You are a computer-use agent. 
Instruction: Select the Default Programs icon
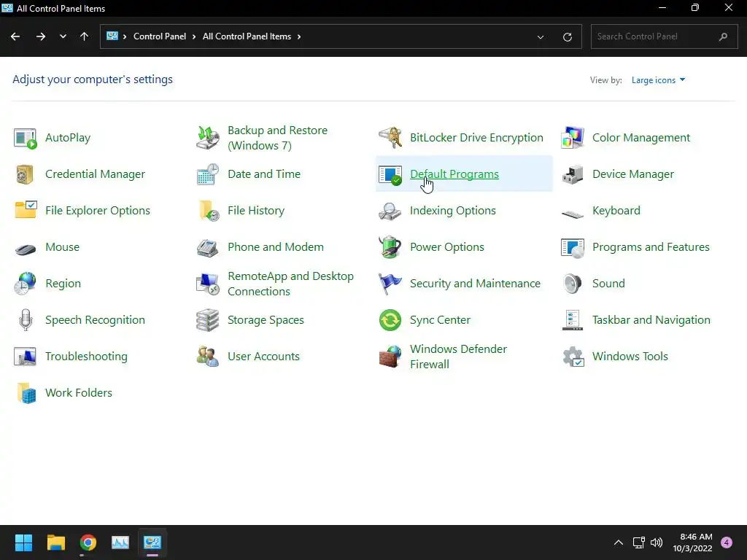coord(390,174)
